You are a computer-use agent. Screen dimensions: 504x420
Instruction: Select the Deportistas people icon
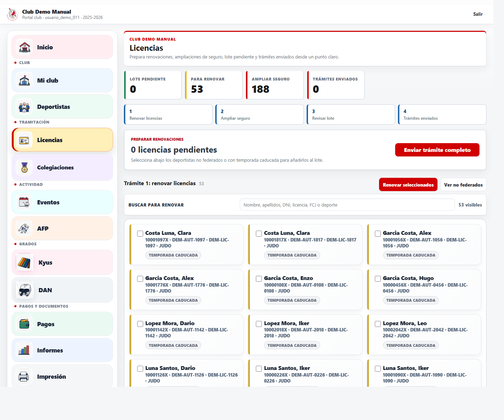[x=24, y=107]
